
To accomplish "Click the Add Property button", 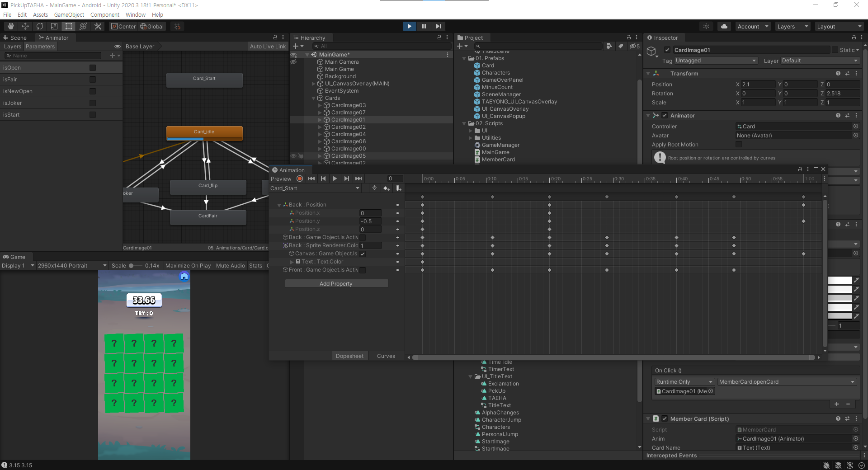I will point(336,284).
